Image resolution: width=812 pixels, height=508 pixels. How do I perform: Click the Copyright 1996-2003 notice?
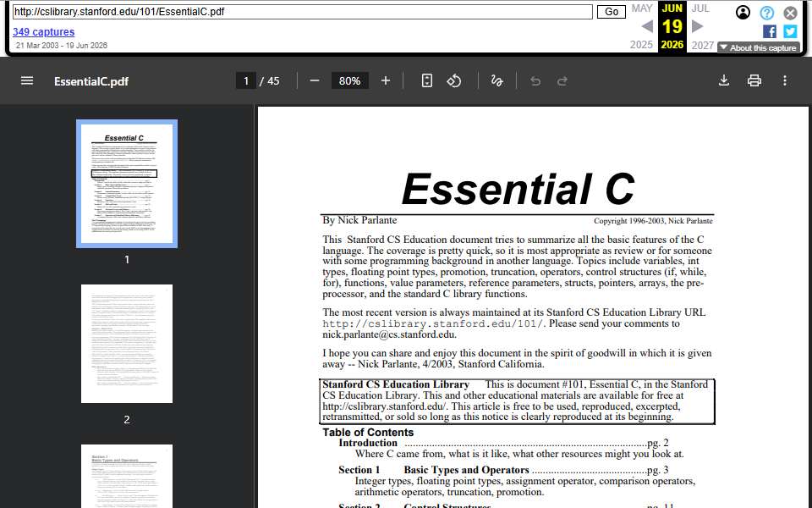pyautogui.click(x=653, y=221)
